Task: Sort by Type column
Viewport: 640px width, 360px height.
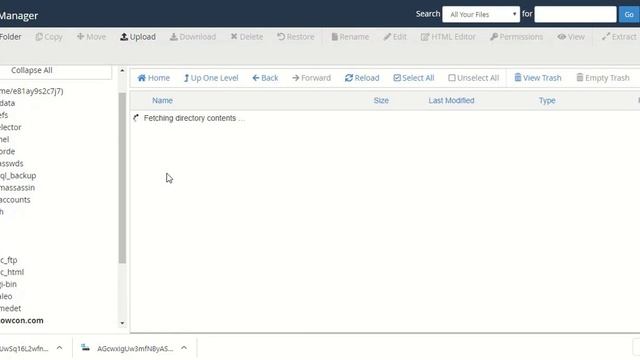Action: click(x=547, y=100)
